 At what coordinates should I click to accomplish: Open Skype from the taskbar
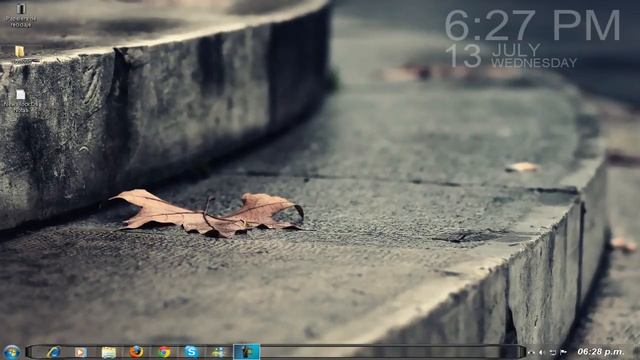tap(191, 351)
